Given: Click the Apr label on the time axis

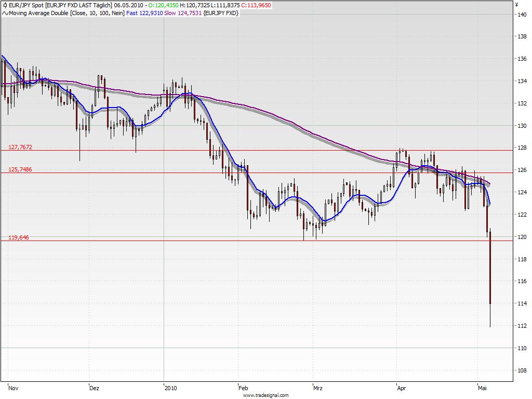Looking at the screenshot, I should coord(402,388).
